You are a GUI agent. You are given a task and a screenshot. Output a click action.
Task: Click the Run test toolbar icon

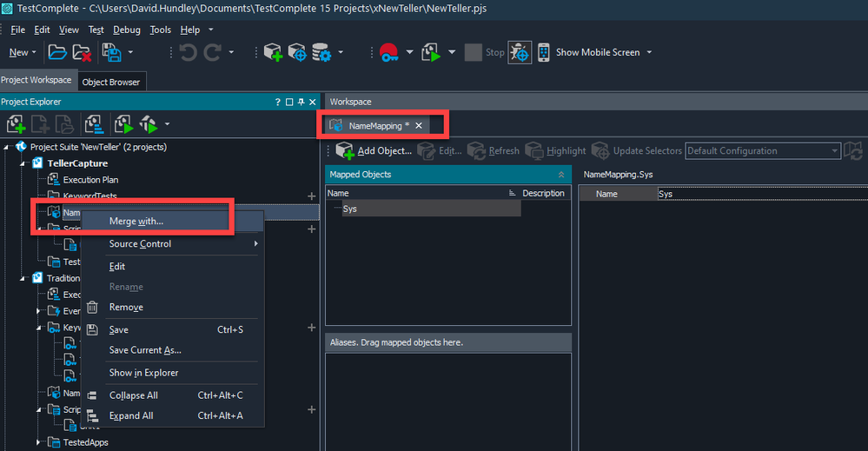431,52
